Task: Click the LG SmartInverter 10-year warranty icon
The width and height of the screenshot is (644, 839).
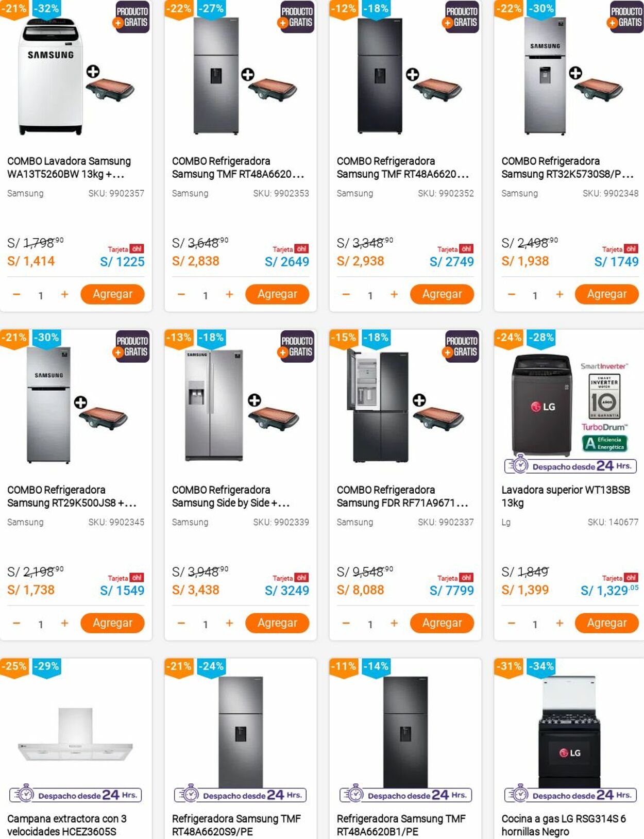Action: click(x=604, y=396)
